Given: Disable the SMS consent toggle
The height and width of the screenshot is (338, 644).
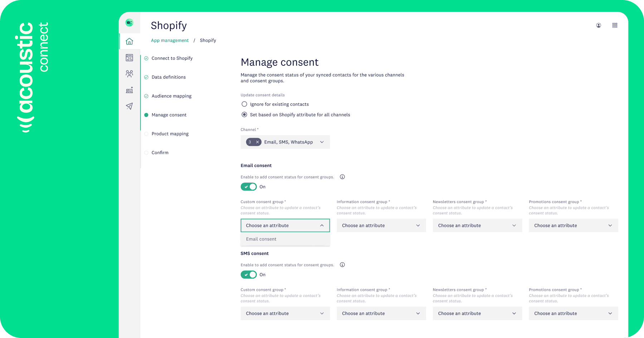Looking at the screenshot, I should click(x=249, y=274).
